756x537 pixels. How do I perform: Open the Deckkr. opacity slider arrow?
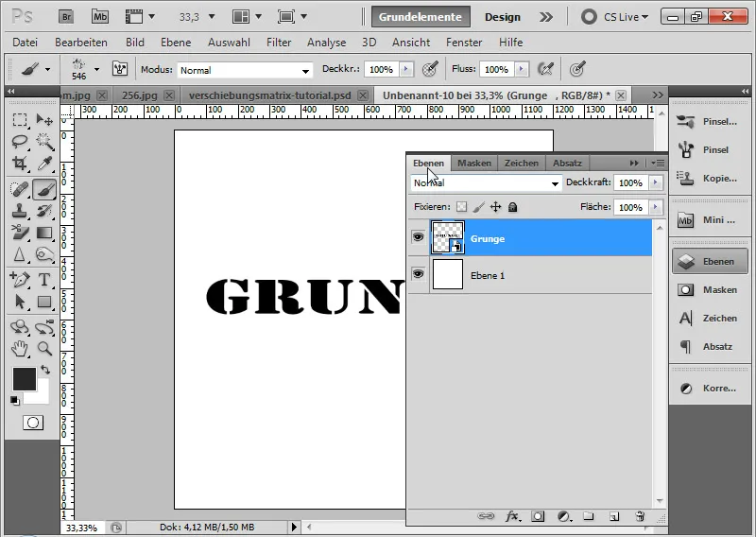pos(406,69)
